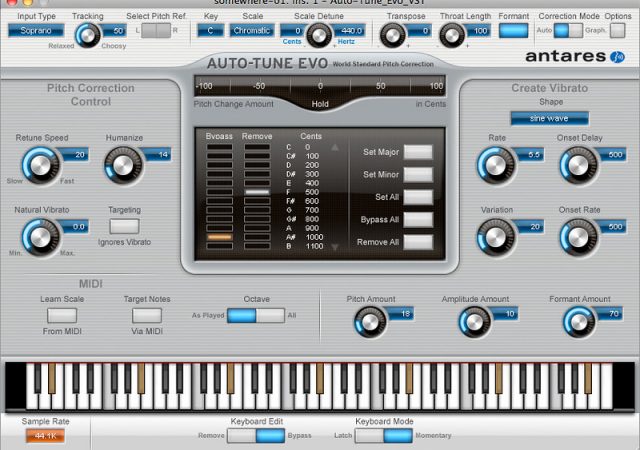640x450 pixels.
Task: Open the Key selector showing C
Action: 211,31
